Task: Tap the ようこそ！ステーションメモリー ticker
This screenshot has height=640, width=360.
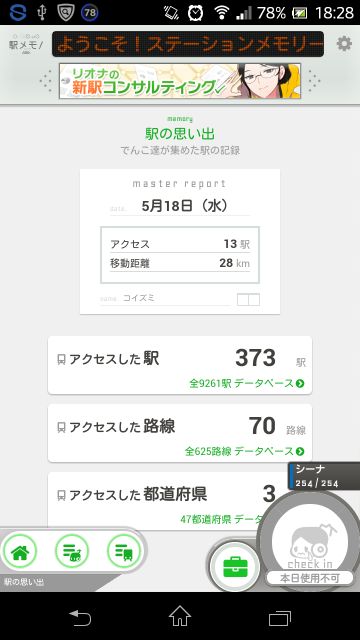Action: pos(188,44)
